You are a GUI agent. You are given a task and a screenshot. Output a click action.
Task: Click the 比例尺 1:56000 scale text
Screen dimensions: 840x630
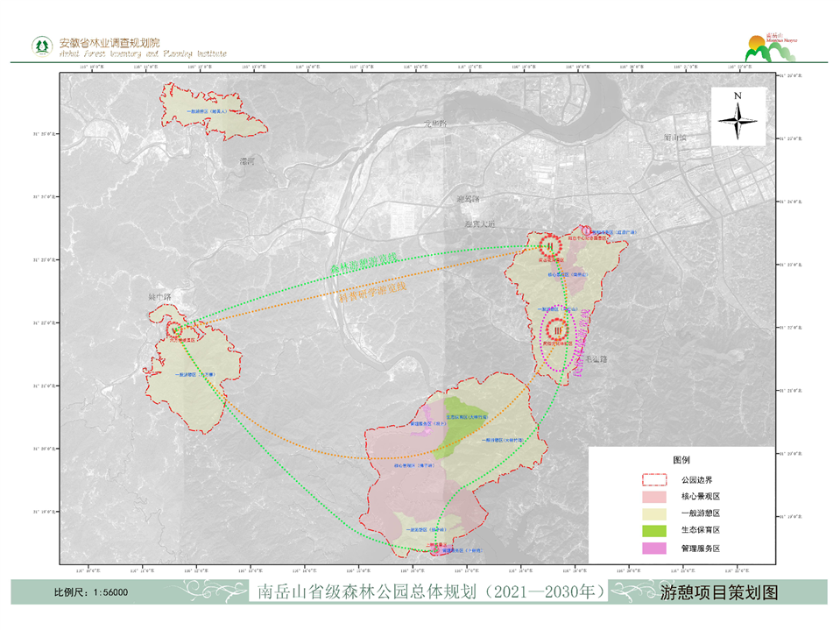click(91, 593)
